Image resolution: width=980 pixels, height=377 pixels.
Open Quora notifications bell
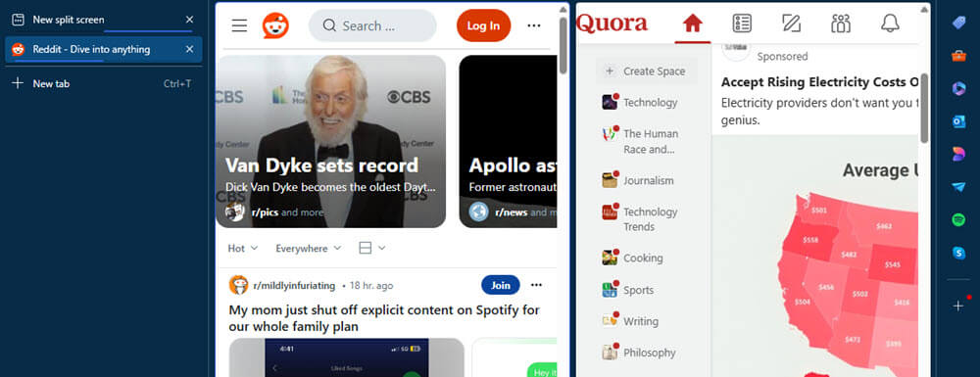click(890, 24)
